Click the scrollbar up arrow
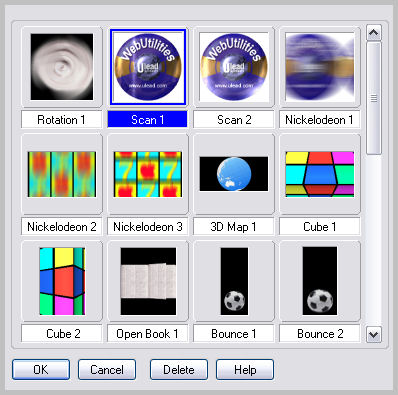This screenshot has height=395, width=398. [x=374, y=32]
